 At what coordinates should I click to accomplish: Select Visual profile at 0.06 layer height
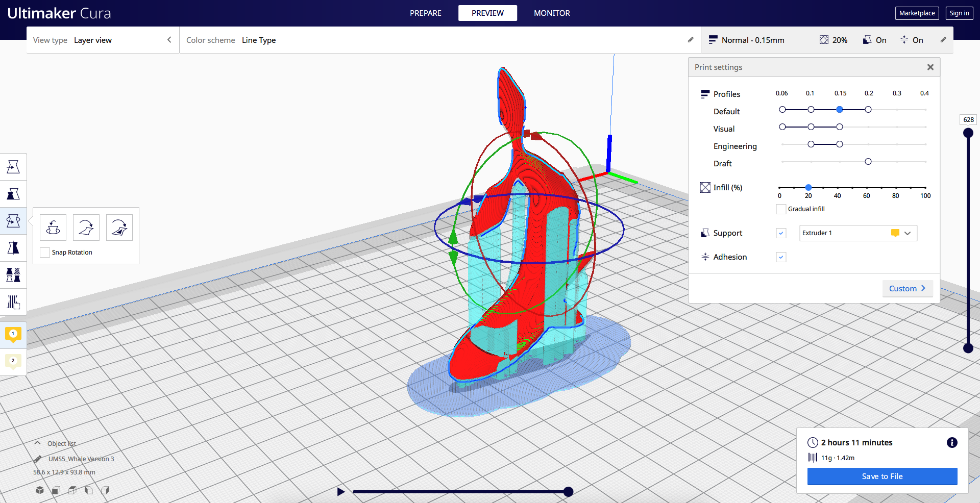click(x=782, y=127)
